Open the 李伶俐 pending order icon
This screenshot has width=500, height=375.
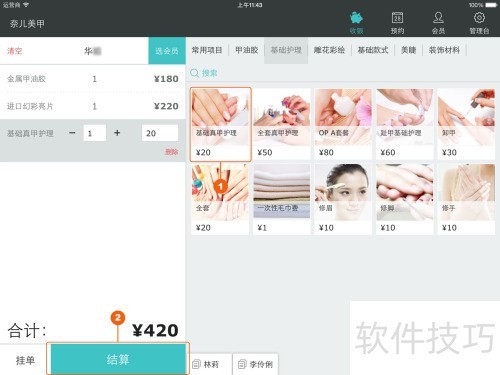(242, 364)
